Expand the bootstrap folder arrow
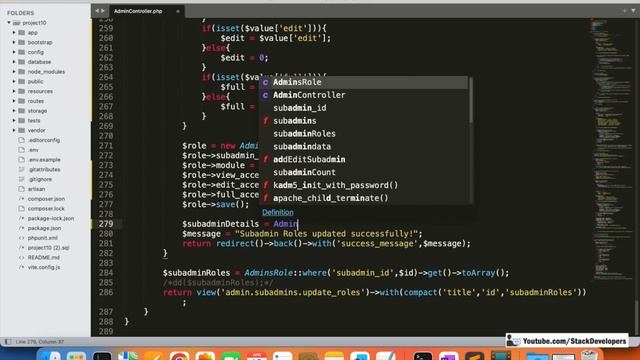The image size is (640, 360). pyautogui.click(x=14, y=42)
